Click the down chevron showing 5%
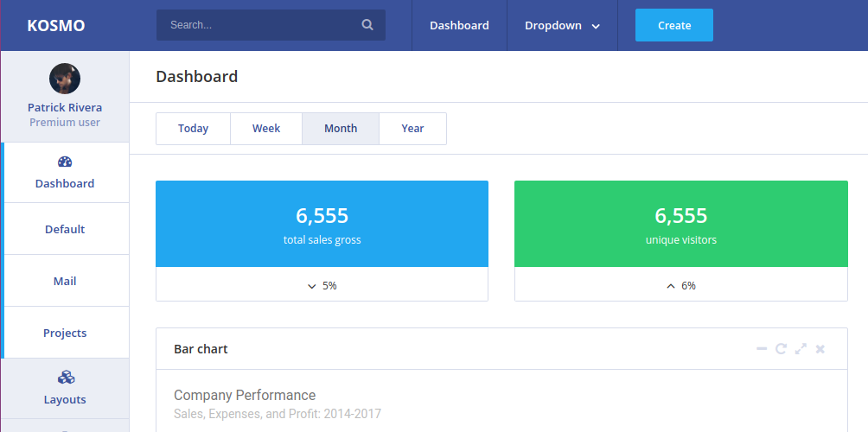 pos(312,286)
